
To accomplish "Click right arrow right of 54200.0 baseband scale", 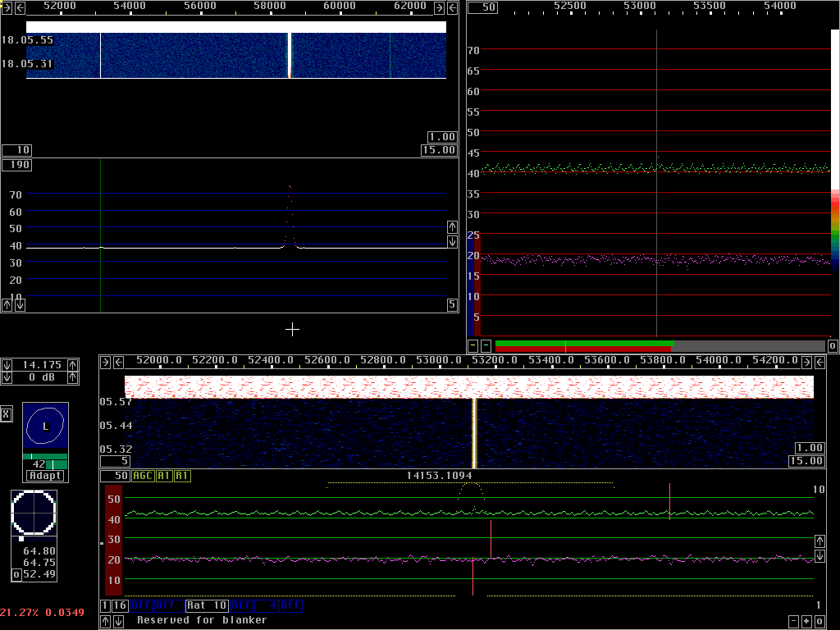I will tap(806, 362).
